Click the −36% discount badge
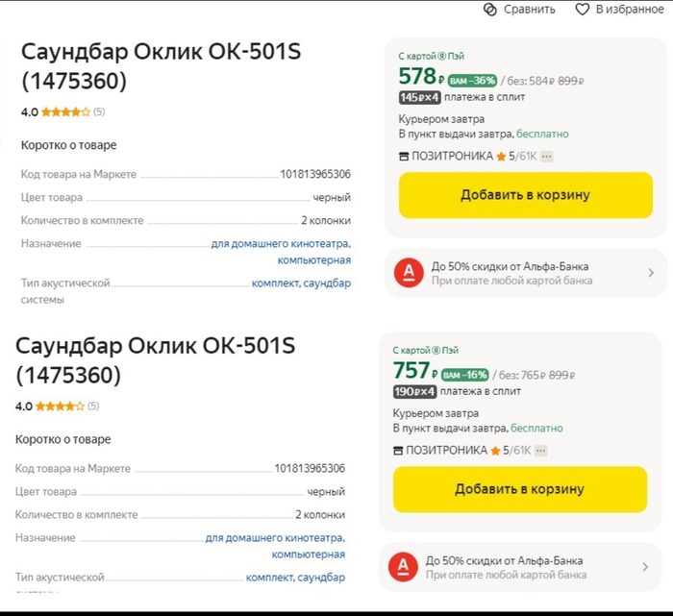The width and height of the screenshot is (673, 616). [x=471, y=80]
